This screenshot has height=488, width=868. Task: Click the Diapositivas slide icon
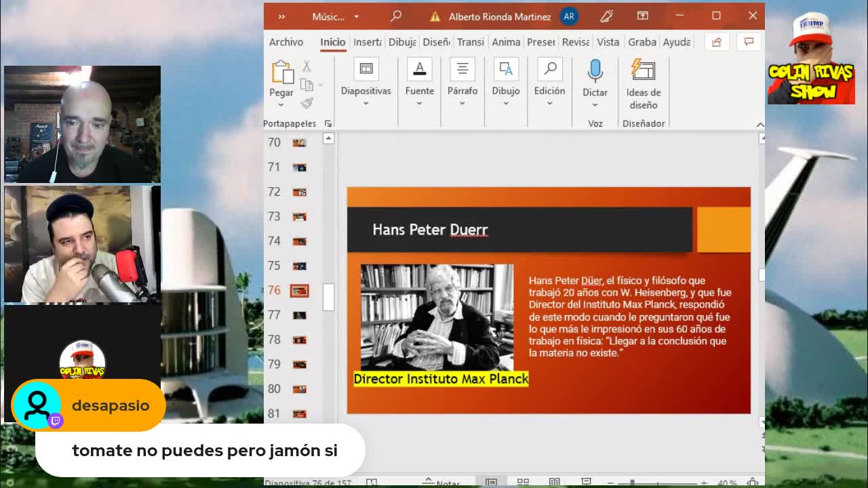pos(366,69)
